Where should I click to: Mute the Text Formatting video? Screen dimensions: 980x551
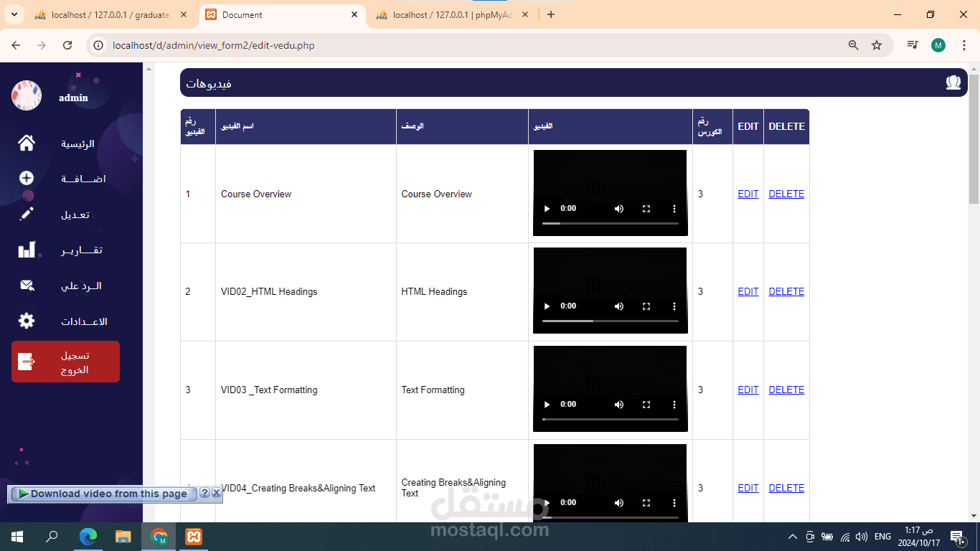(x=619, y=405)
